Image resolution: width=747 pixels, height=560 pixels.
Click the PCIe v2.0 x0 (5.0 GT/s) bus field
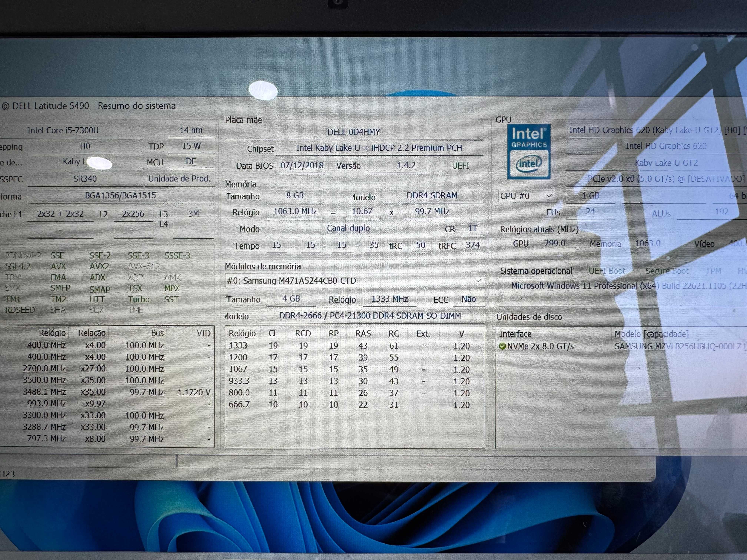(666, 179)
